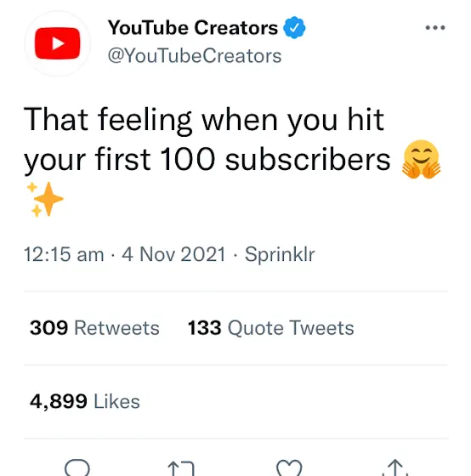View the 4,899 Likes list
The image size is (471, 476).
coord(85,401)
